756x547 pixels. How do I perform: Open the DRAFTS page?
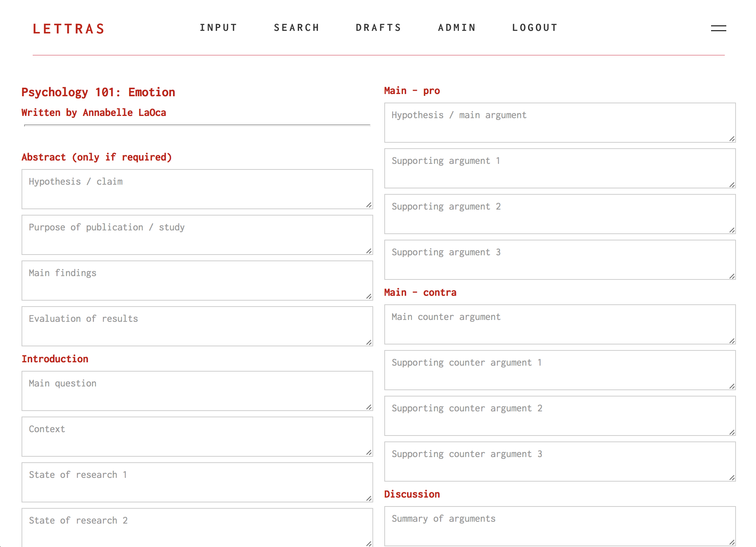pos(378,27)
